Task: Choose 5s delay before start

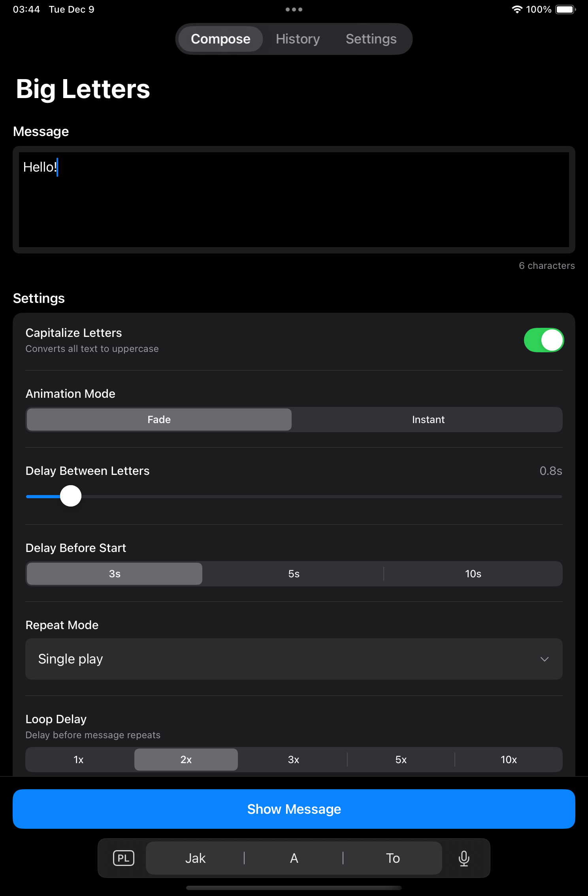Action: (x=294, y=574)
